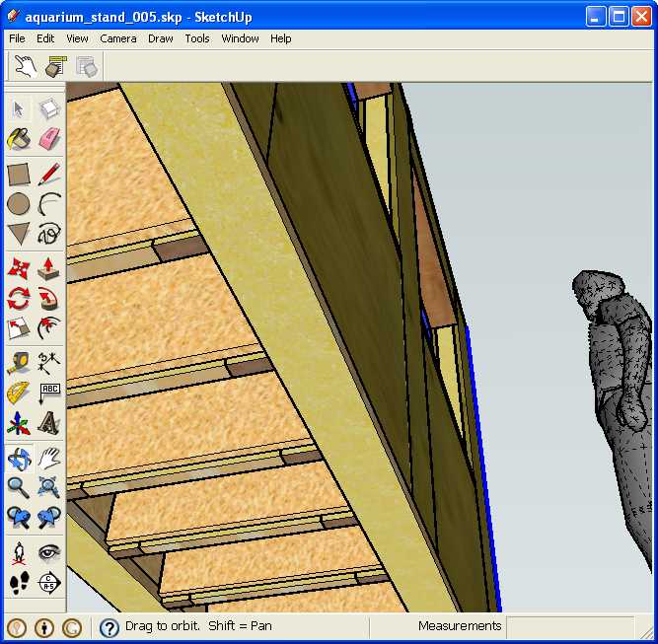The height and width of the screenshot is (644, 658).
Task: Choose the Push/Pull tool
Action: (49, 268)
